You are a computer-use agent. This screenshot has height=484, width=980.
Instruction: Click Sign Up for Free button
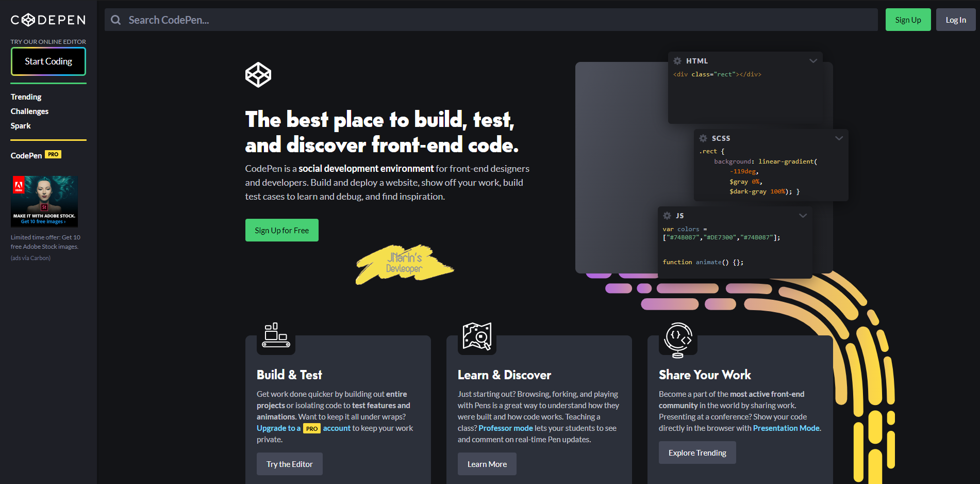coord(281,230)
